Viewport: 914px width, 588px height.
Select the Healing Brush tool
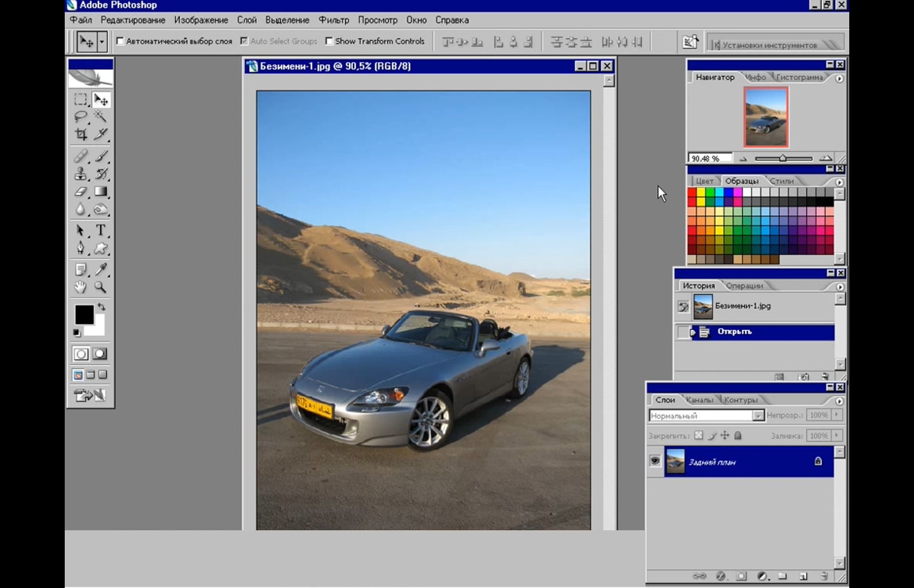click(81, 156)
